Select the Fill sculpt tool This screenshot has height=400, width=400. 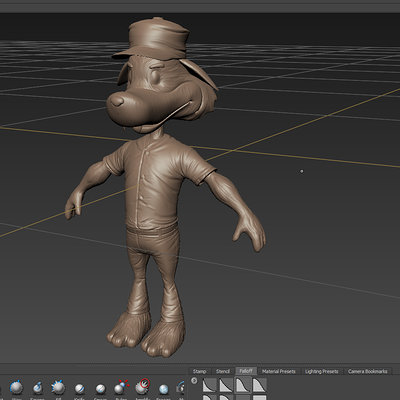tap(58, 388)
